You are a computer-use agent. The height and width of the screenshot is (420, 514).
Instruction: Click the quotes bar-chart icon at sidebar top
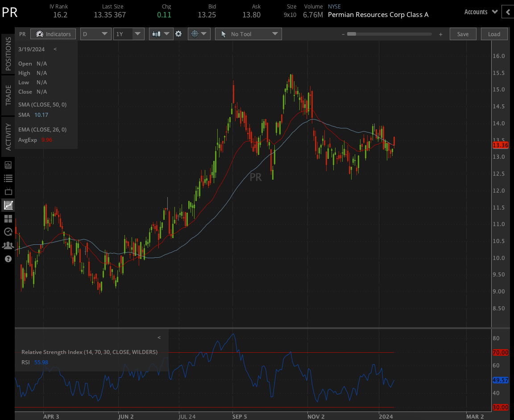point(8,165)
